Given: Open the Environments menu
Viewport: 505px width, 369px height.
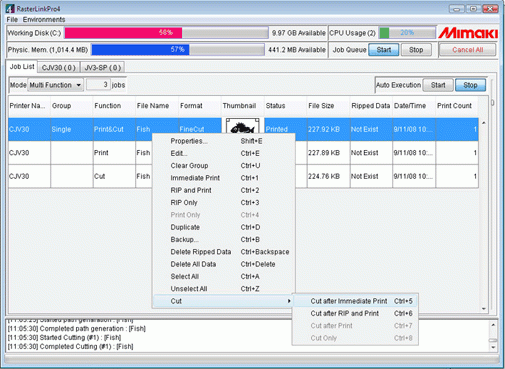Looking at the screenshot, I should pyautogui.click(x=44, y=19).
